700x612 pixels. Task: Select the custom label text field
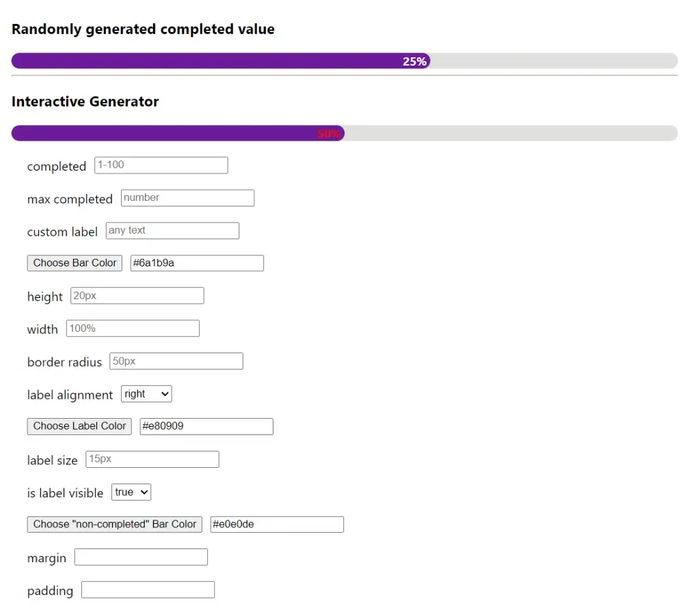pyautogui.click(x=172, y=231)
